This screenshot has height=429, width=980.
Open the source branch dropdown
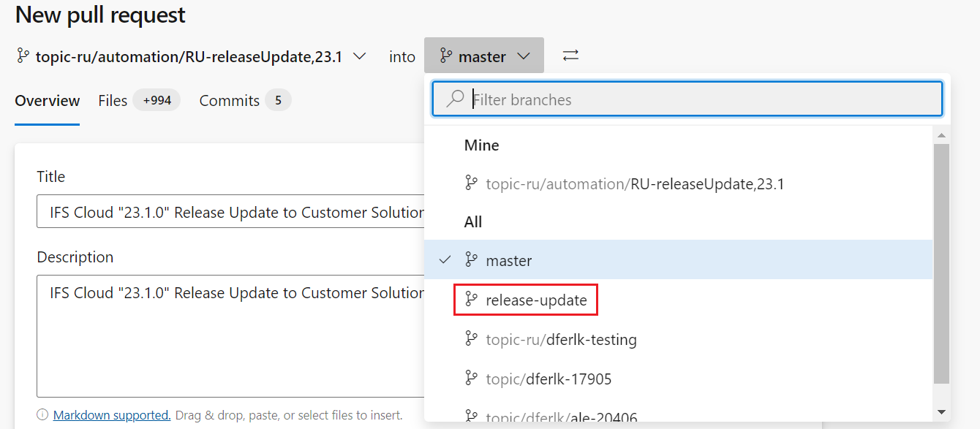point(358,55)
